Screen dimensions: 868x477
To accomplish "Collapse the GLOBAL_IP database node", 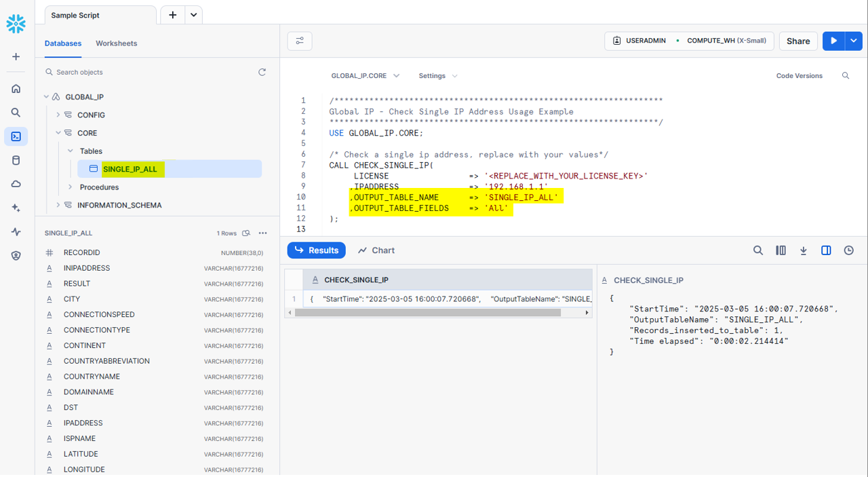I will 47,97.
